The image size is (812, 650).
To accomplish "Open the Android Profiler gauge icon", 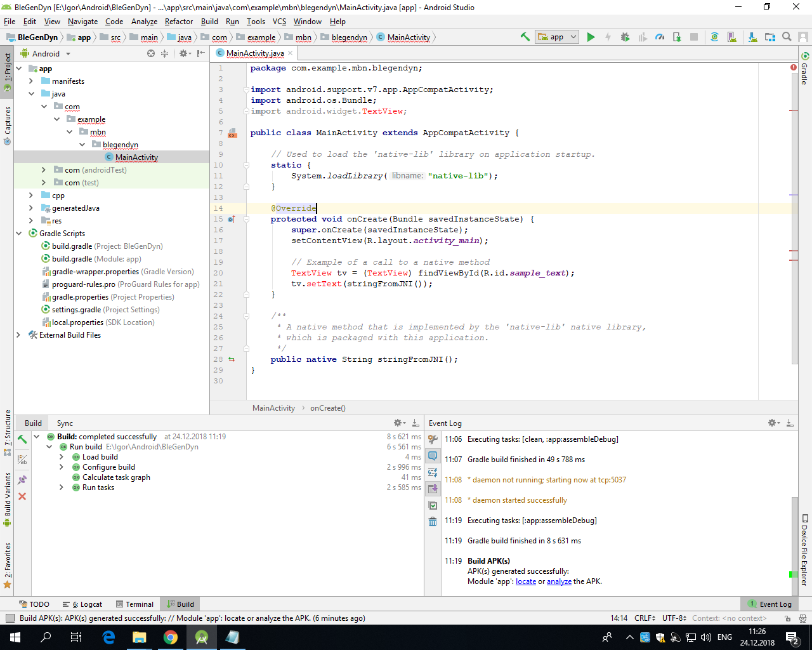I will pyautogui.click(x=660, y=37).
